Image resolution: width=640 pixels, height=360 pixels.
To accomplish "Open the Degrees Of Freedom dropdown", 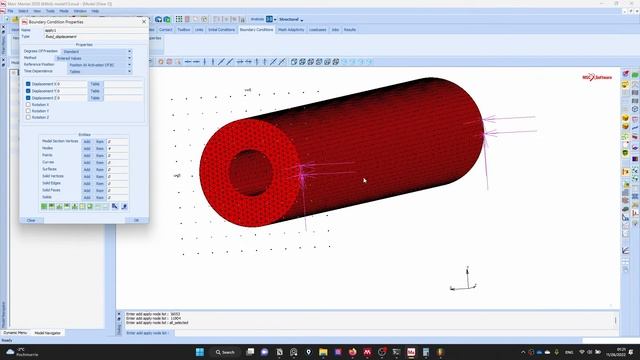I will pyautogui.click(x=96, y=51).
